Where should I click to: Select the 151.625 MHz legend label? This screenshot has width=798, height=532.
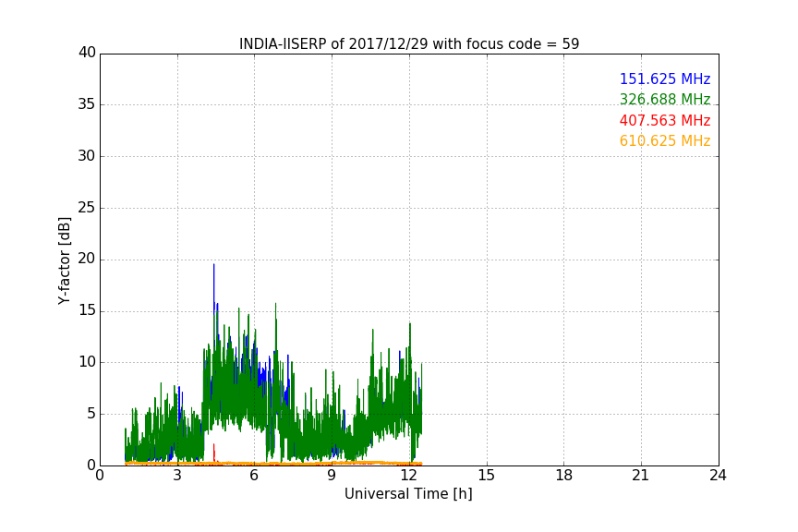(x=665, y=79)
